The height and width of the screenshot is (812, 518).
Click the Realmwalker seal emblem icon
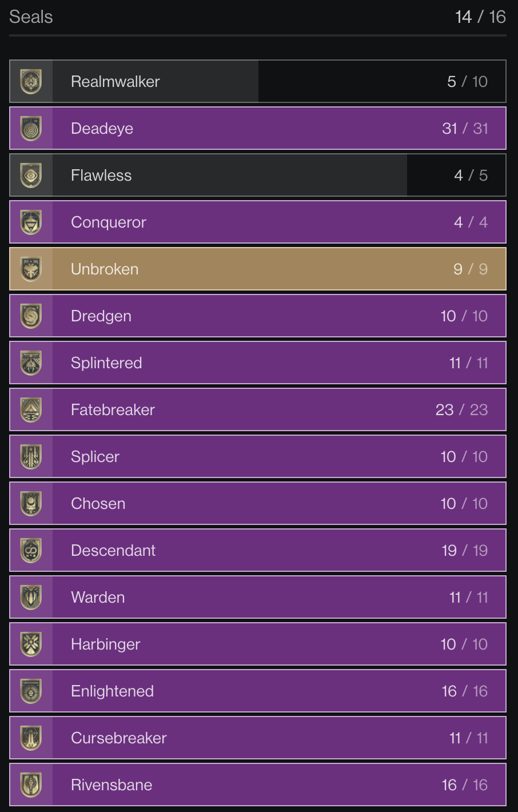click(x=31, y=81)
